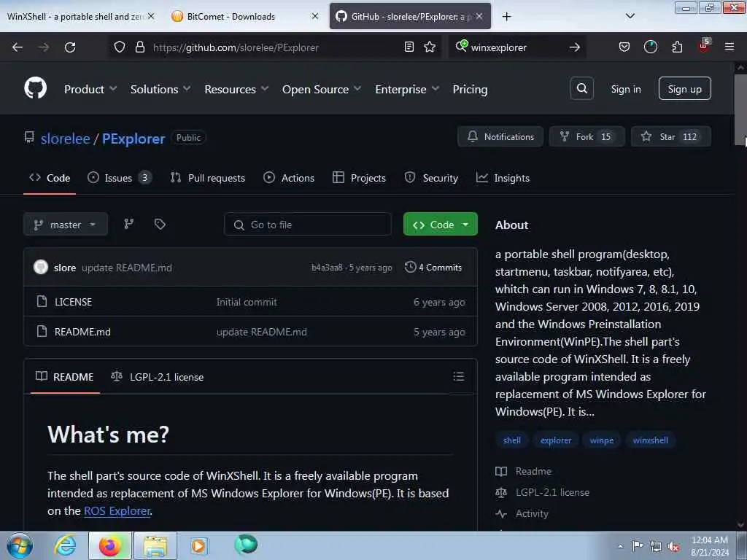747x560 pixels.
Task: Reload the page with the refresh icon
Action: tap(70, 47)
